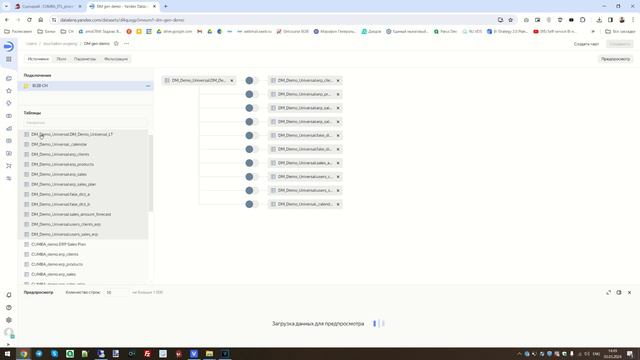
Task: Select table DM_Demo_Universal.DM_Demo_Universal_LT in list
Action: coord(83,134)
